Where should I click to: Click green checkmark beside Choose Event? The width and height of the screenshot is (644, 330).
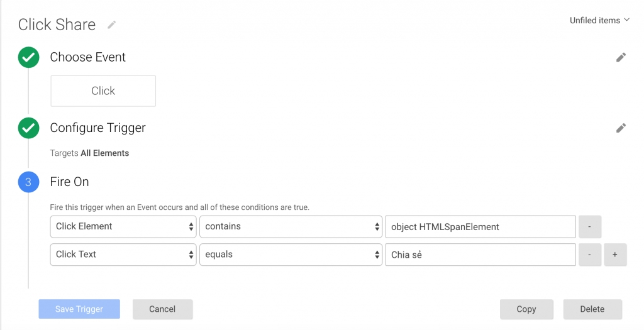tap(29, 57)
